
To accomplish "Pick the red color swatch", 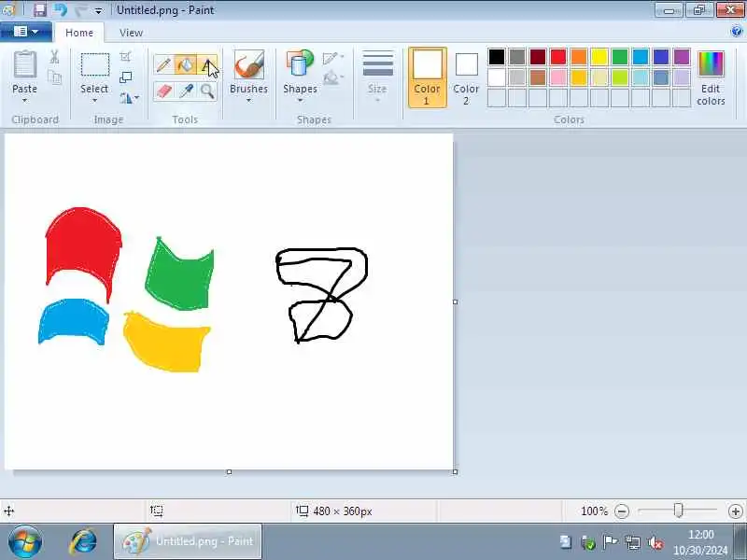I will (x=558, y=57).
